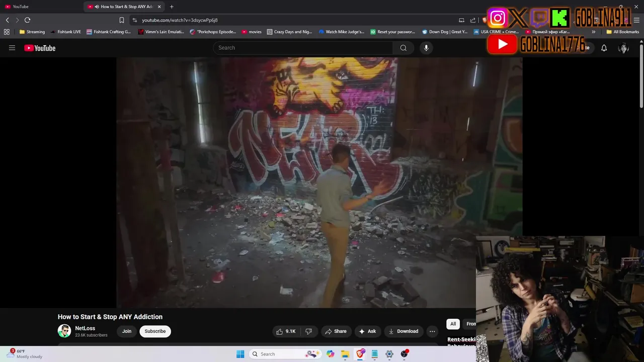Open the Porkchops: Episode bookmark
The height and width of the screenshot is (362, 644).
click(x=213, y=32)
